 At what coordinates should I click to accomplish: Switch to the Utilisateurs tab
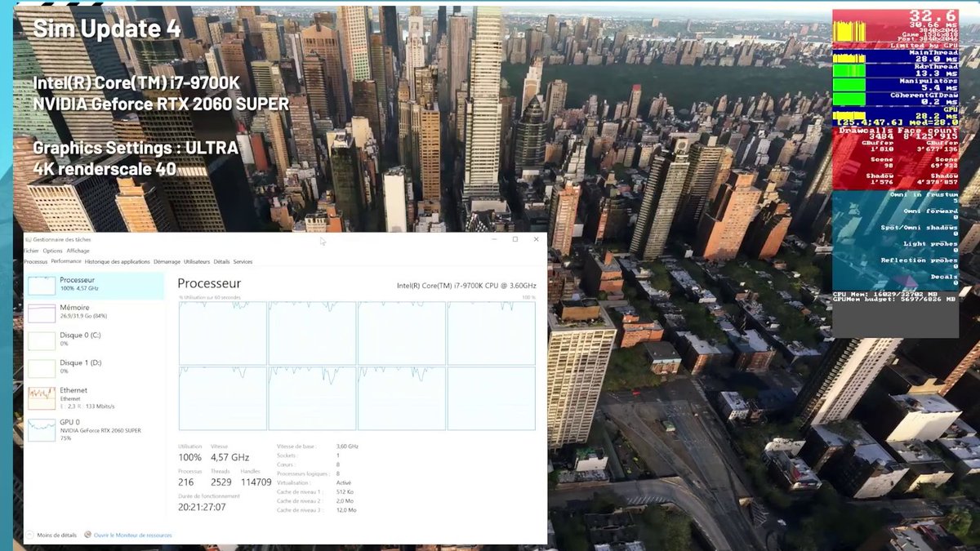pos(197,262)
